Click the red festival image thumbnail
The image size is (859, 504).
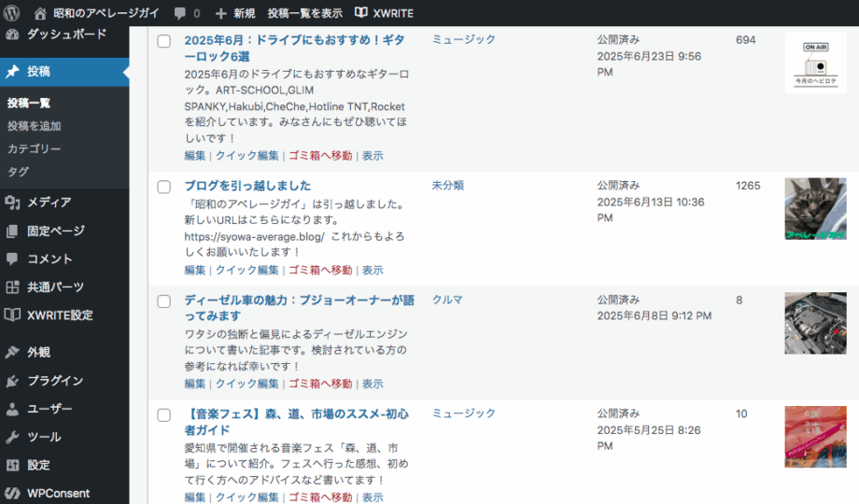click(x=816, y=437)
